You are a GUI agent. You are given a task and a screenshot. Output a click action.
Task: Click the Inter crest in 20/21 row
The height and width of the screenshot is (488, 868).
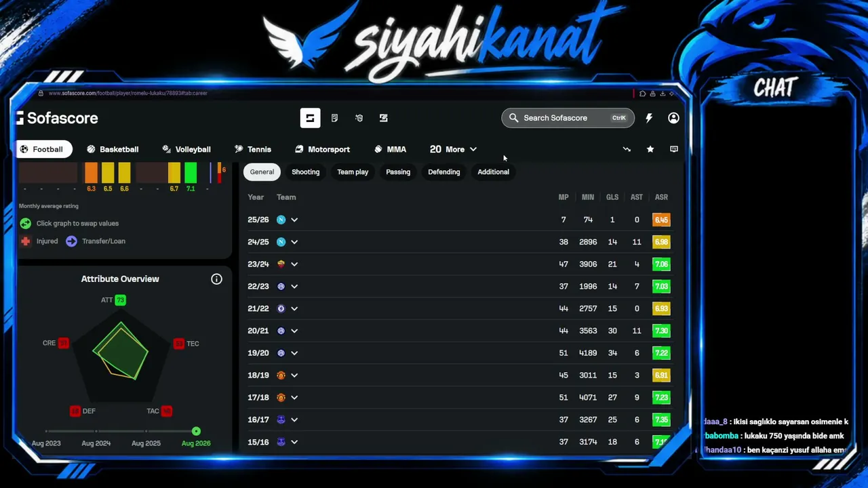(x=281, y=331)
